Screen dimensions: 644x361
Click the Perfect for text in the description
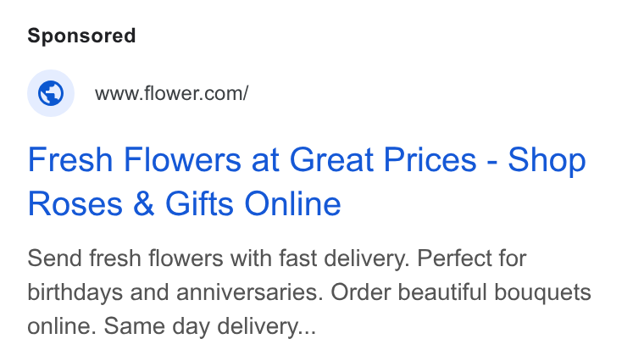tap(471, 258)
